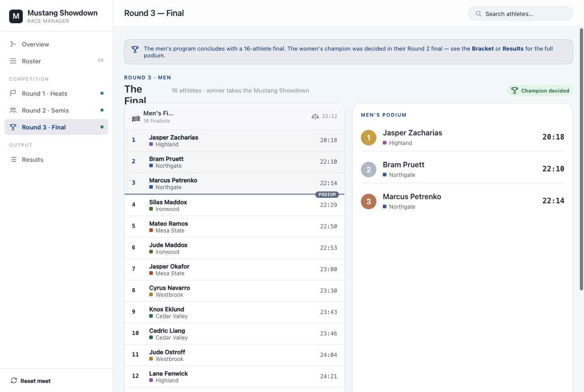The height and width of the screenshot is (392, 584).
Task: Follow the Bracket link in the banner
Action: pyautogui.click(x=483, y=49)
